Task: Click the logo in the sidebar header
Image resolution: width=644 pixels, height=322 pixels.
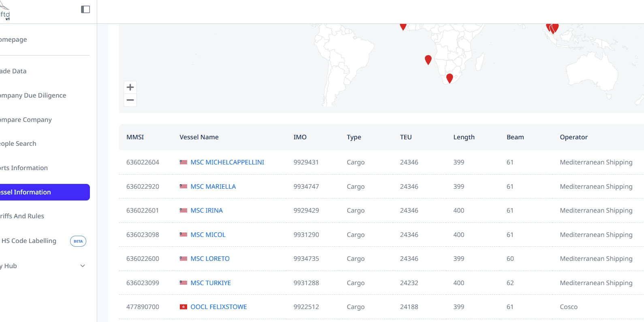Action: (x=5, y=11)
